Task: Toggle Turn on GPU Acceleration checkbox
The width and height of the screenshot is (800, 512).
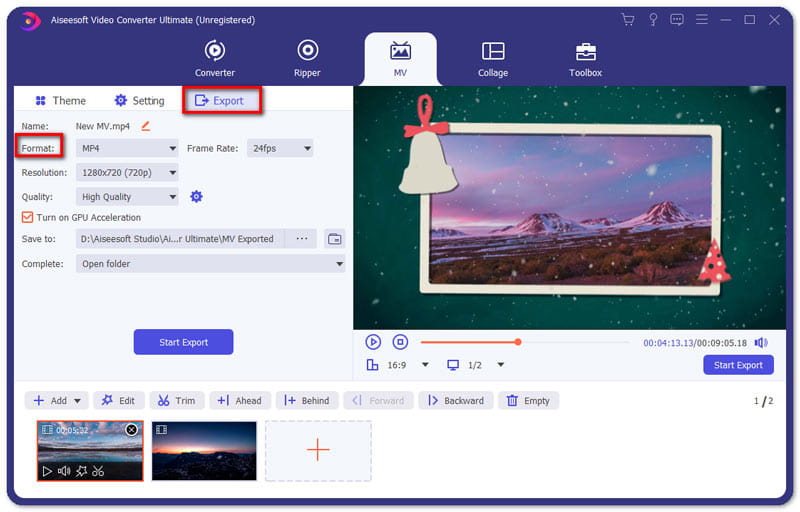Action: point(27,217)
